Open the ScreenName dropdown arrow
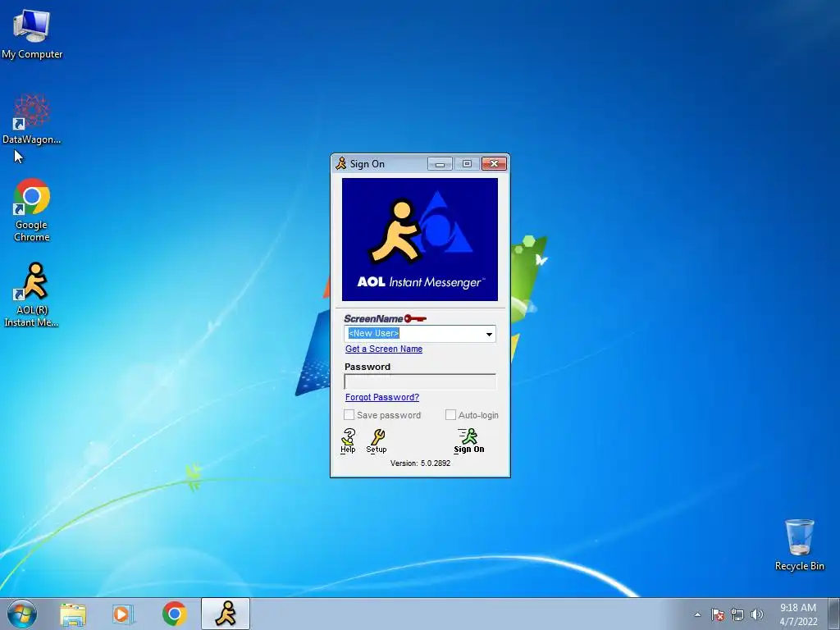The height and width of the screenshot is (630, 840). tap(489, 334)
